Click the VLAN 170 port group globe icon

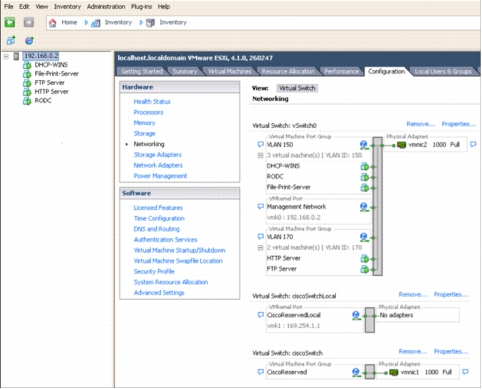[364, 237]
